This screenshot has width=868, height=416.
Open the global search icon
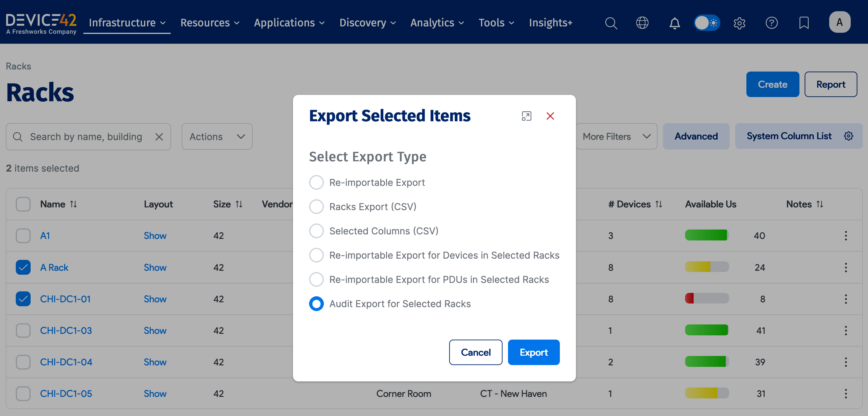click(x=611, y=23)
